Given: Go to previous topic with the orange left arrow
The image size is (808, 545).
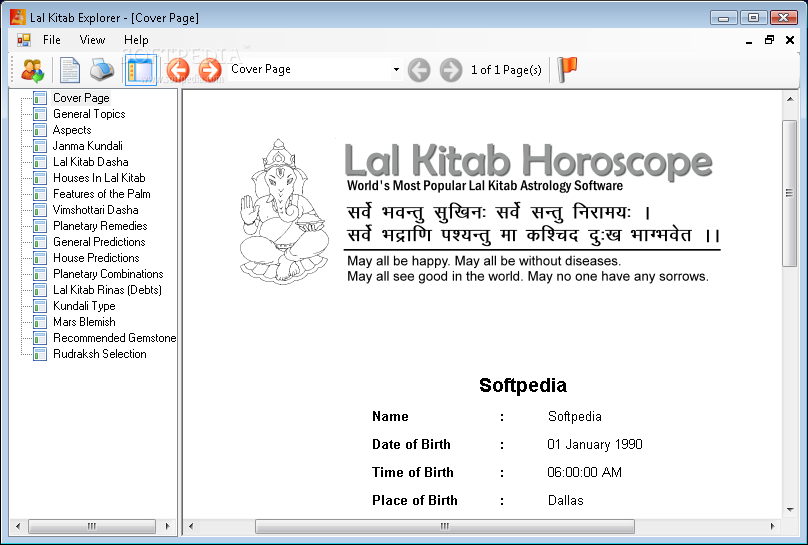Looking at the screenshot, I should click(178, 70).
